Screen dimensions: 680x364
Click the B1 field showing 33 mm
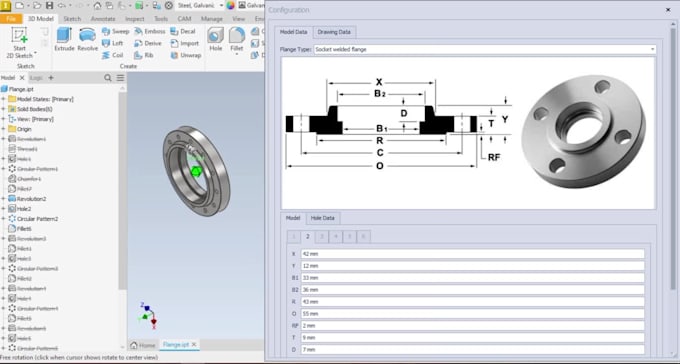(473, 278)
